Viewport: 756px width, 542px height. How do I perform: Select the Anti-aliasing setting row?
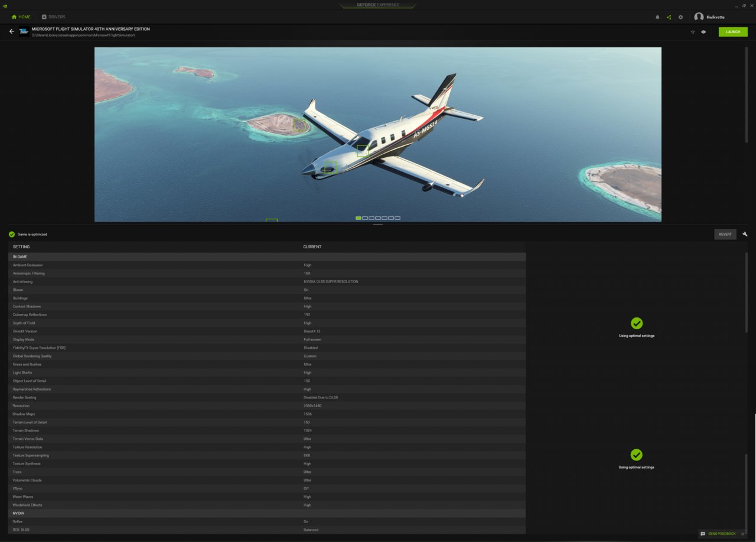[x=267, y=282]
